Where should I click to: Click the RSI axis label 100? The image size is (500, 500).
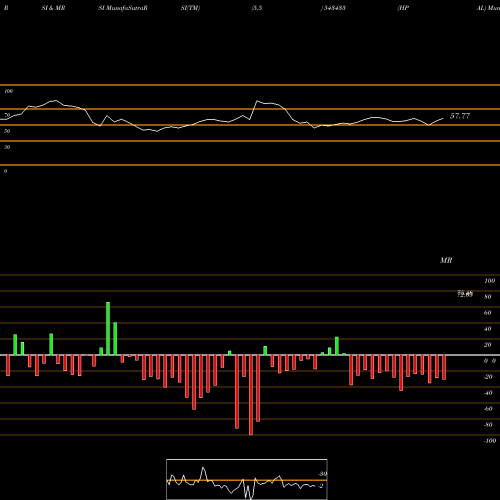[x=9, y=91]
